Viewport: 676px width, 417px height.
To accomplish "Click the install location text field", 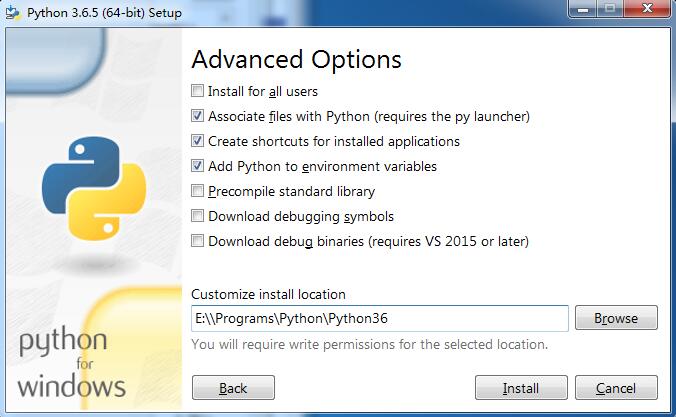I will click(x=380, y=318).
